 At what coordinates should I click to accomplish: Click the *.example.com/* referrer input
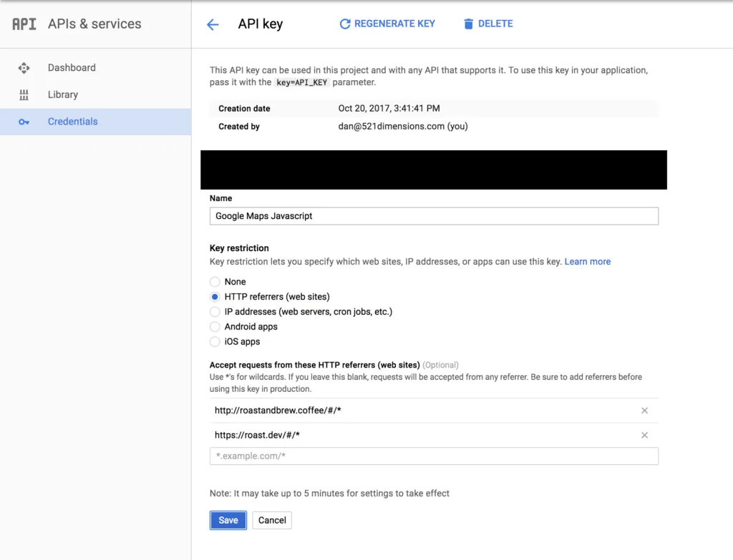[x=434, y=456]
